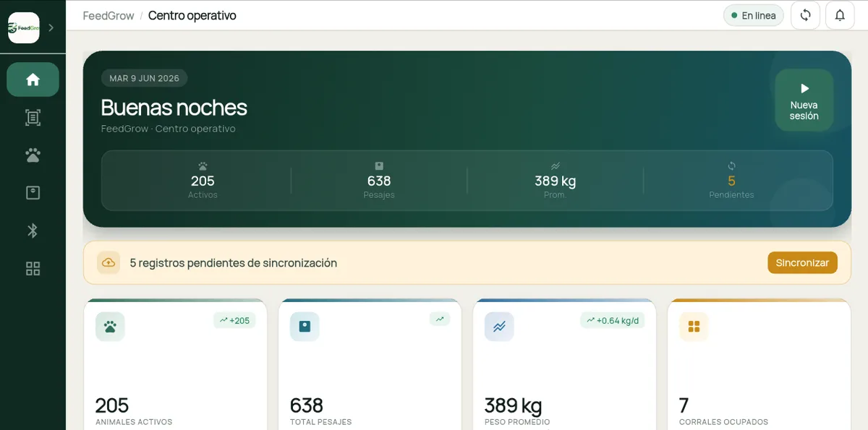
Task: Click the +0.64 kg/d badge
Action: (613, 320)
